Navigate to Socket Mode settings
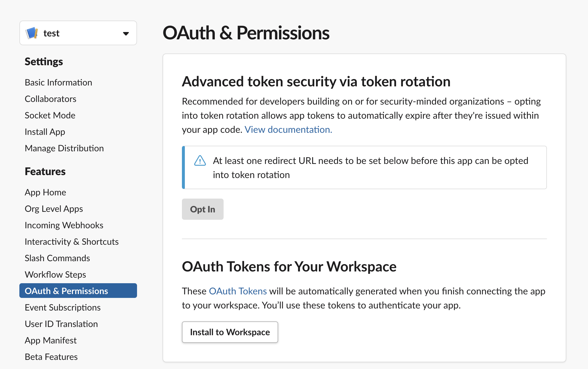Image resolution: width=588 pixels, height=369 pixels. [x=50, y=115]
